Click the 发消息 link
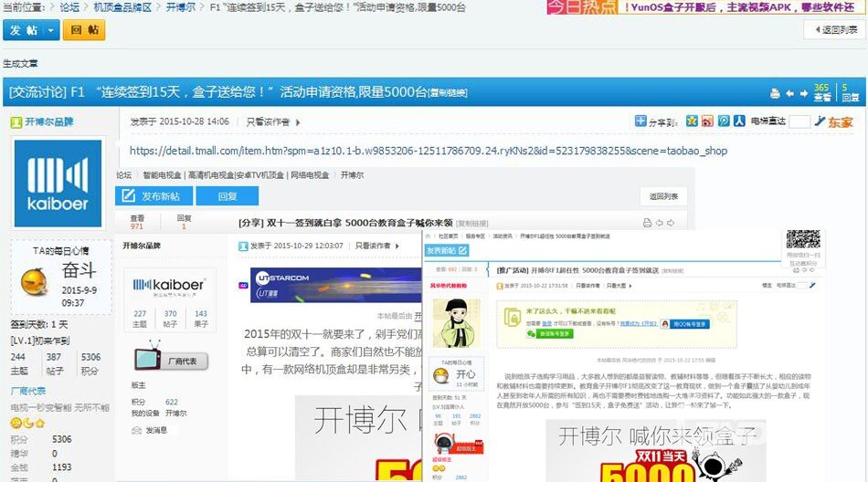868x482 pixels. point(156,430)
